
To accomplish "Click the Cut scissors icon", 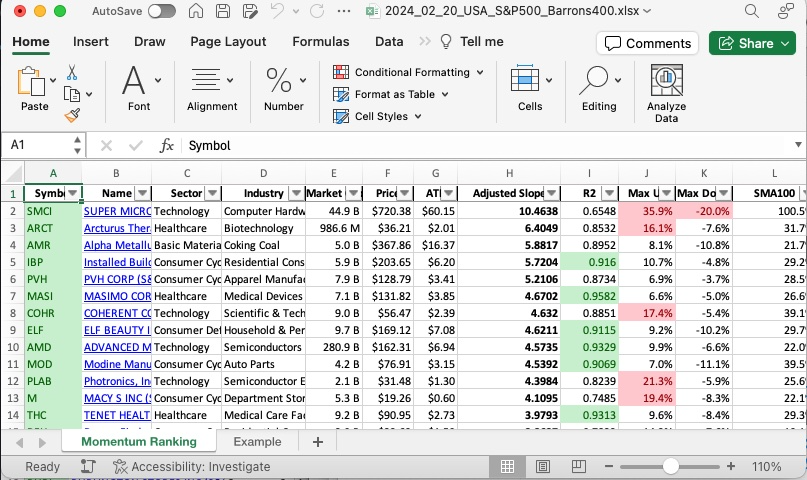I will pyautogui.click(x=72, y=73).
